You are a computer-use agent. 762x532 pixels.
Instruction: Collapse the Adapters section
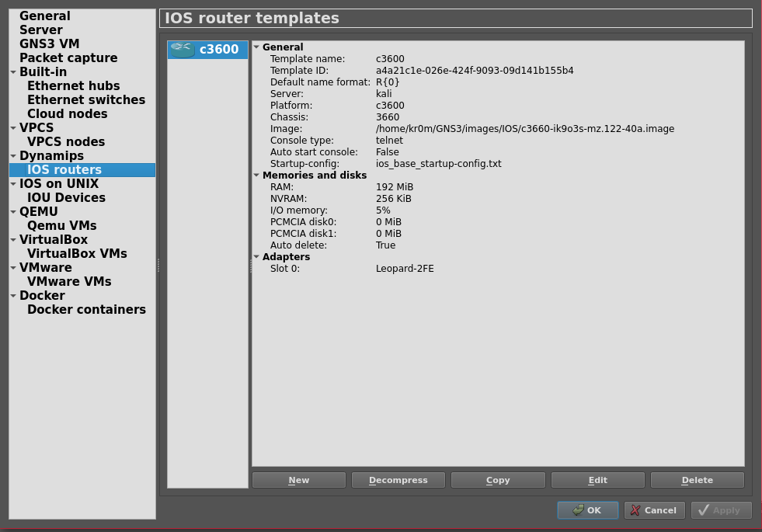click(x=256, y=257)
